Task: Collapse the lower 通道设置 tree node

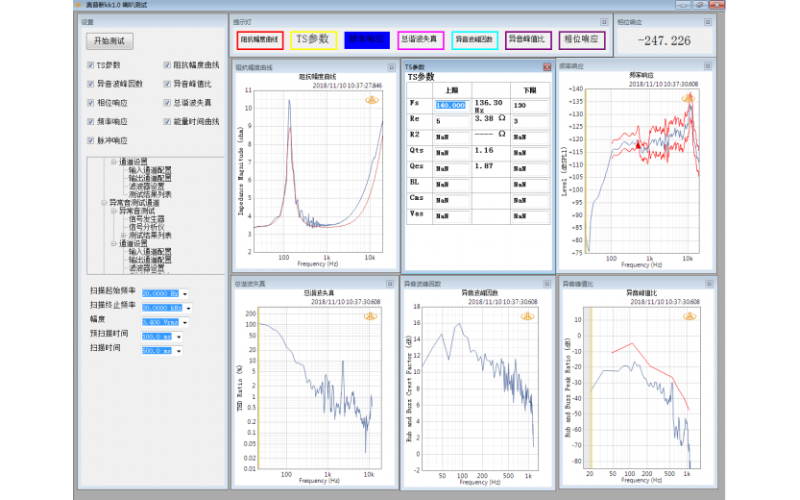Action: 114,243
